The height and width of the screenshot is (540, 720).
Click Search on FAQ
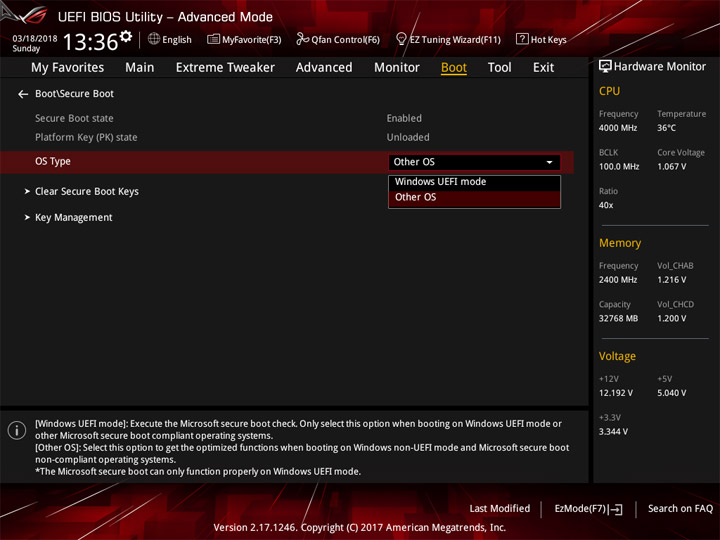(680, 508)
